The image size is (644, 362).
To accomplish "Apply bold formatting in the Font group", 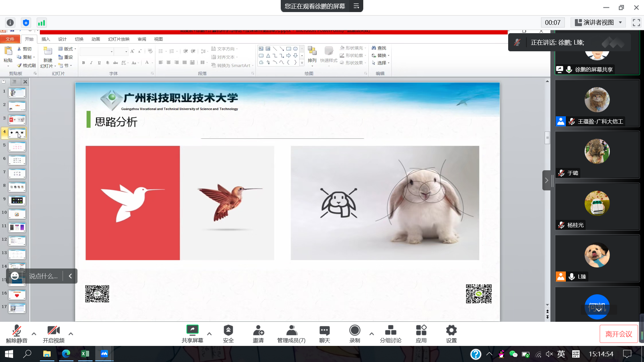I will 83,63.
